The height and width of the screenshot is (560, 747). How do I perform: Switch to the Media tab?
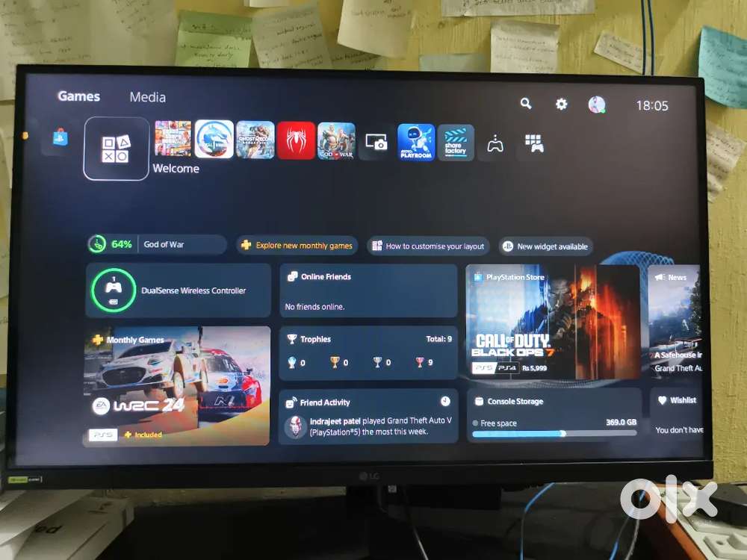click(146, 97)
